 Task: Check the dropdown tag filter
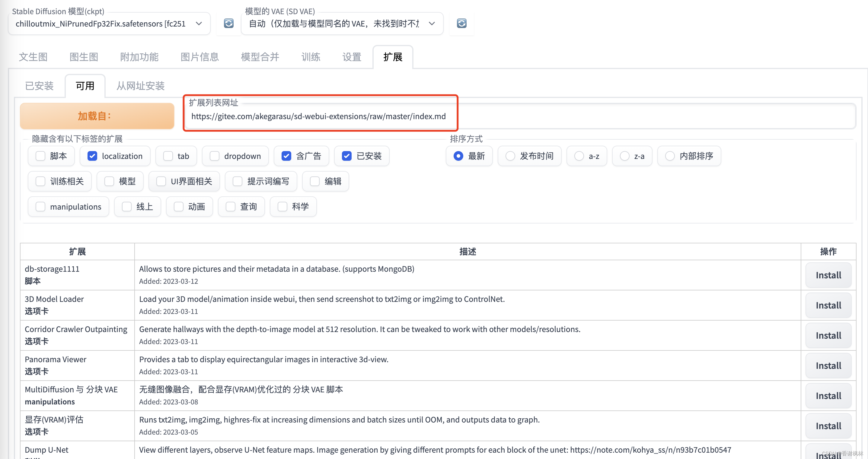215,156
